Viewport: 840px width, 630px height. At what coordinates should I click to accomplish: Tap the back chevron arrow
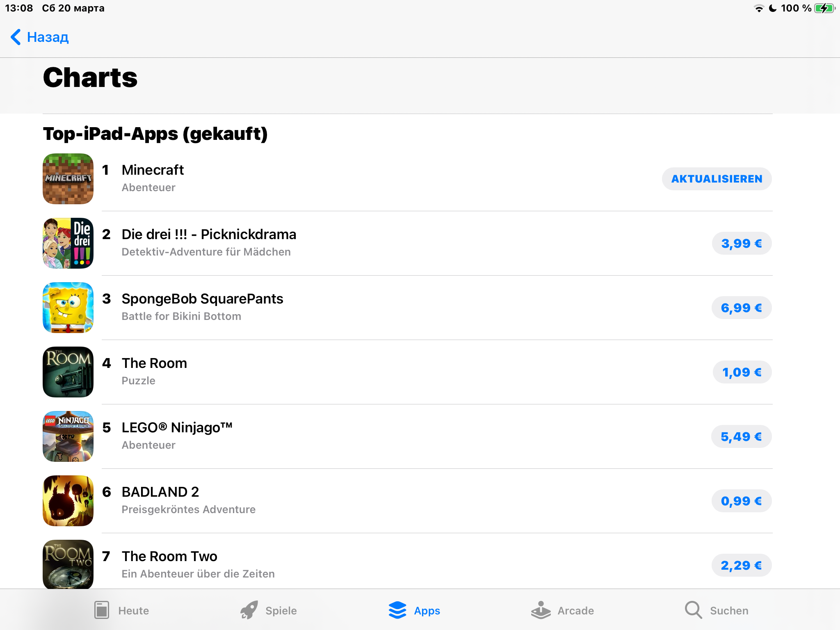coord(16,37)
